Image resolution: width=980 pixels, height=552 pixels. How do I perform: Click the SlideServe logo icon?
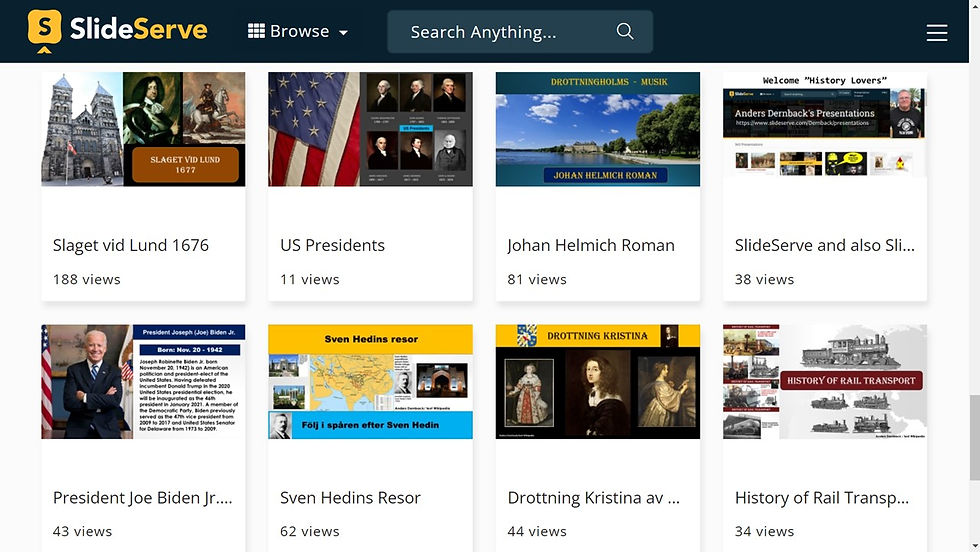[44, 31]
